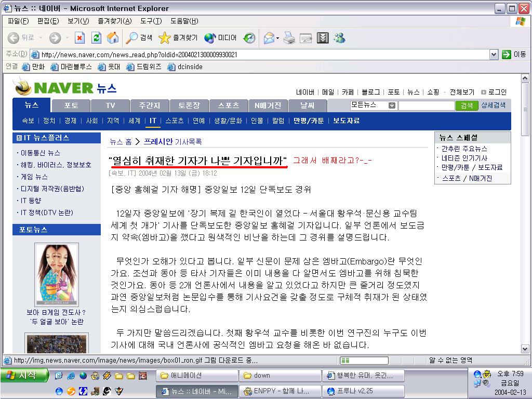This screenshot has height=399, width=532.
Task: Refresh the page with the Refresh icon
Action: (x=96, y=38)
